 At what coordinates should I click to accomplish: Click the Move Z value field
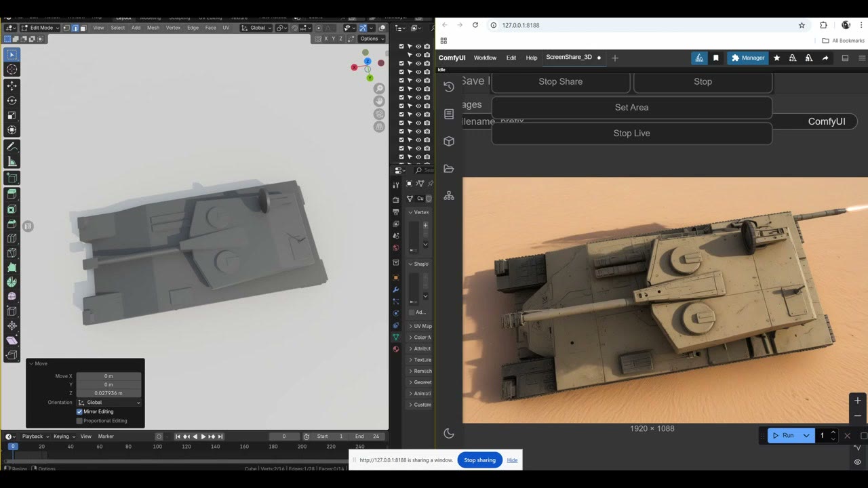[x=108, y=393]
